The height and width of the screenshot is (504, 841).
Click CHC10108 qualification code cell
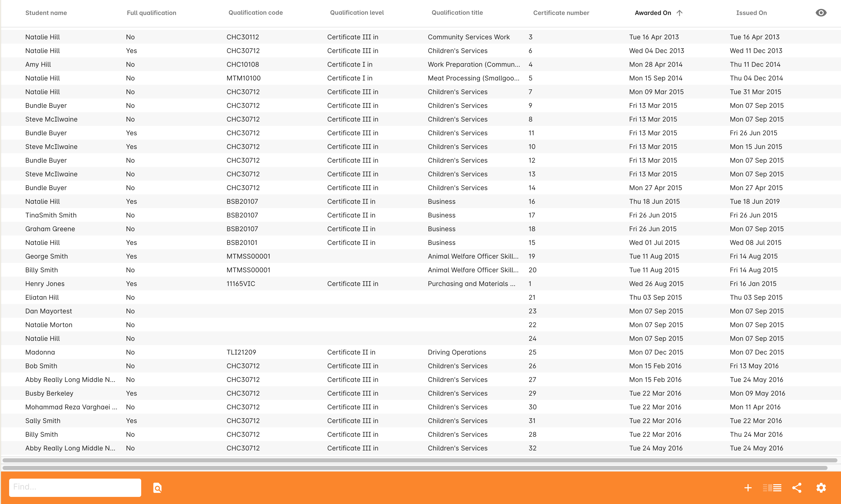(242, 64)
